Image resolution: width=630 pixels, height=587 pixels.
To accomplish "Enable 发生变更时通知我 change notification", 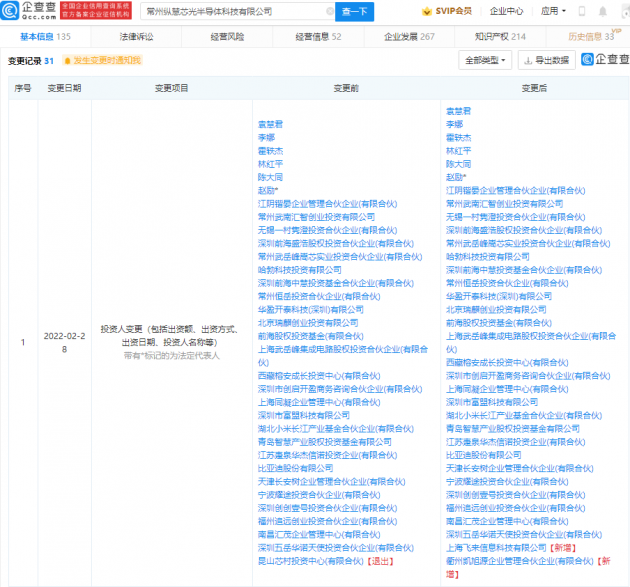I will 102,60.
